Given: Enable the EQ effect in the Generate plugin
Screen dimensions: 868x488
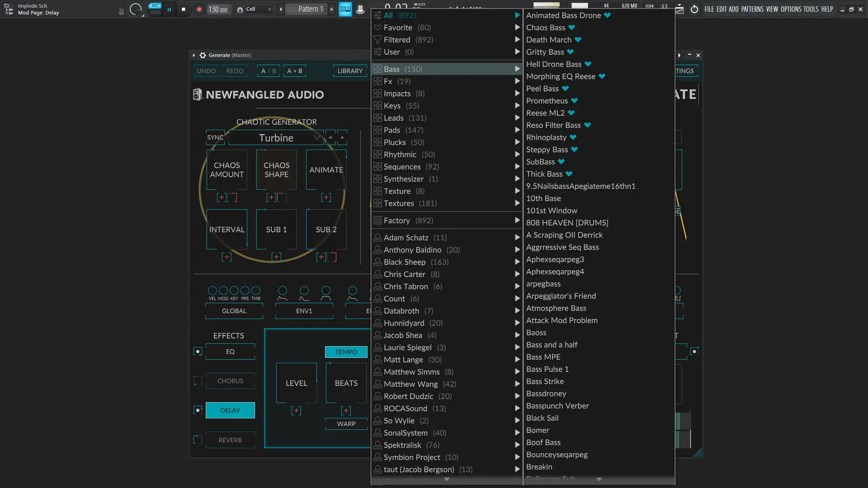Looking at the screenshot, I should [x=197, y=352].
